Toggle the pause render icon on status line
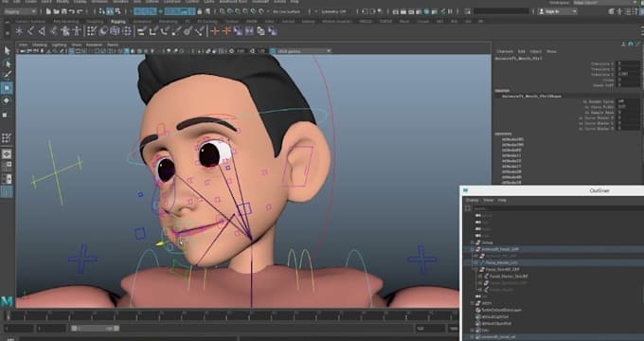Viewport: 644px width, 341px height. pyautogui.click(x=450, y=11)
